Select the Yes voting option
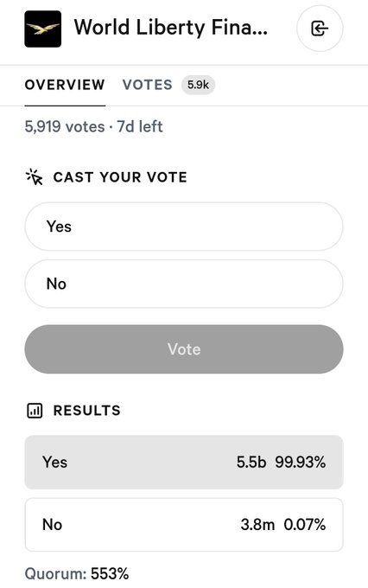The height and width of the screenshot is (588, 368). coord(184,227)
